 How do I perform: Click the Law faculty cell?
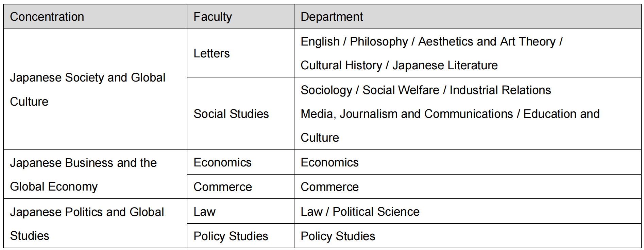point(204,212)
